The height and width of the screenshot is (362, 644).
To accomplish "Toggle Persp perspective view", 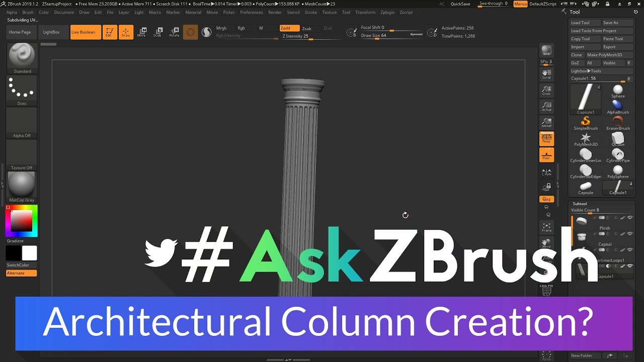I will pyautogui.click(x=546, y=138).
